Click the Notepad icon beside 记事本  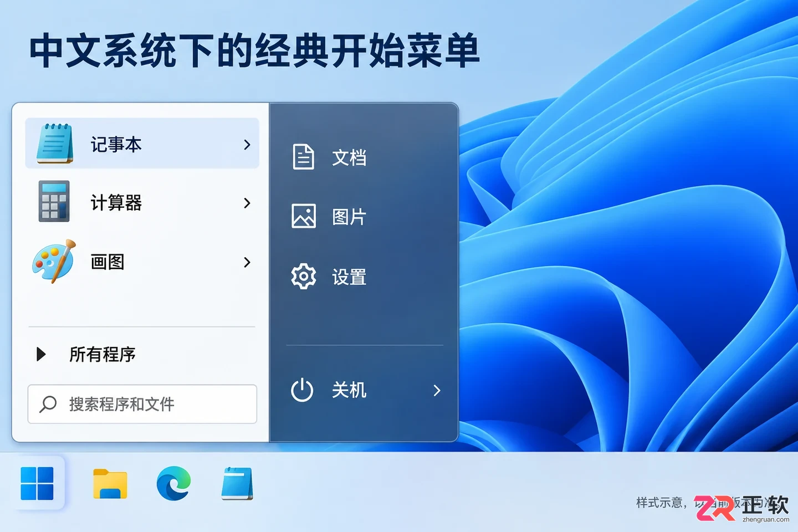point(55,144)
